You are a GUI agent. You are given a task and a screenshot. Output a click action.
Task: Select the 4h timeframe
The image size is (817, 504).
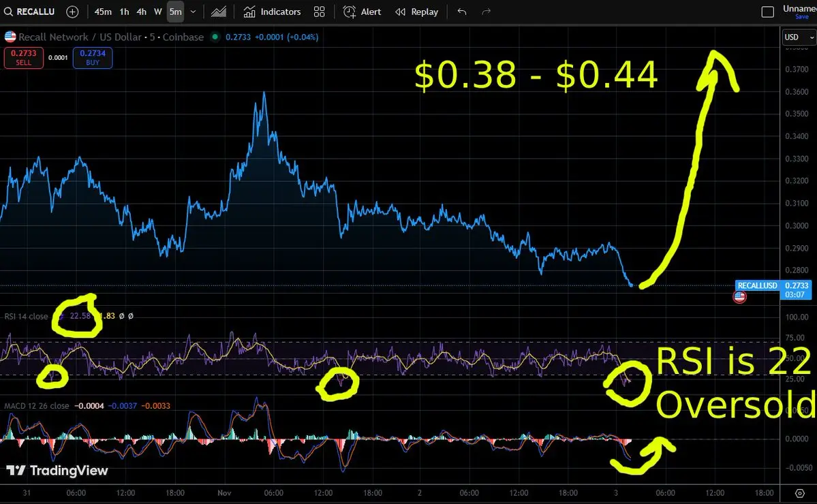(141, 12)
